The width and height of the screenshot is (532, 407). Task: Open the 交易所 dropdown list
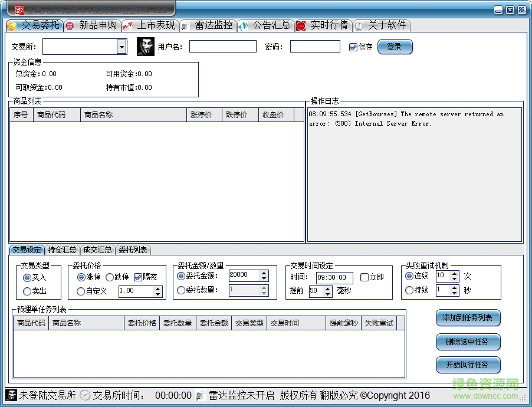[121, 47]
